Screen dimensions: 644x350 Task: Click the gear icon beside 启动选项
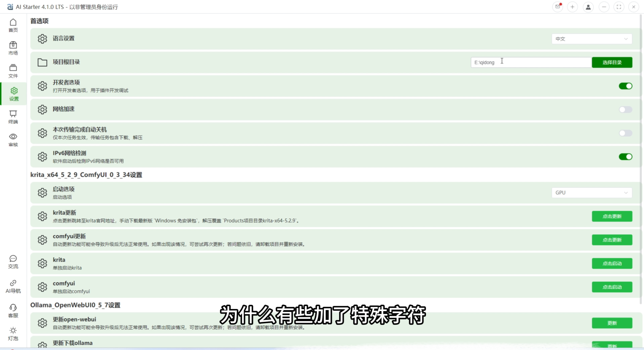(42, 193)
